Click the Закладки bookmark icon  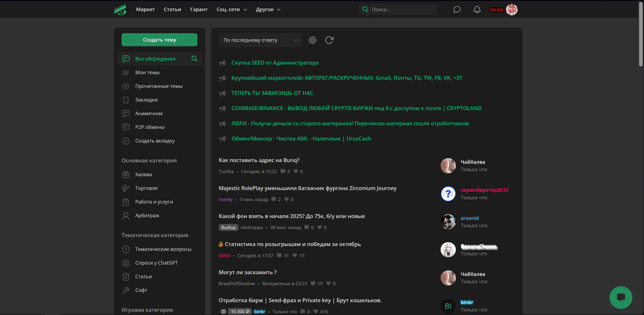tap(126, 100)
